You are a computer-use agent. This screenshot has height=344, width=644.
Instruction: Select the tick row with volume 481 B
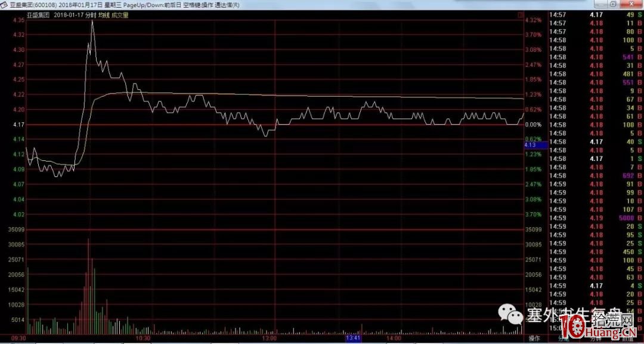coord(596,74)
